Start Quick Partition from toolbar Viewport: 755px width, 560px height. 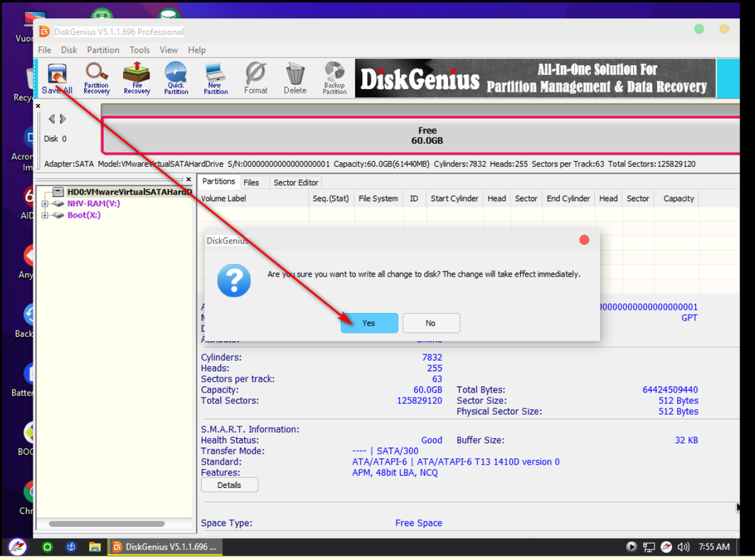point(176,78)
